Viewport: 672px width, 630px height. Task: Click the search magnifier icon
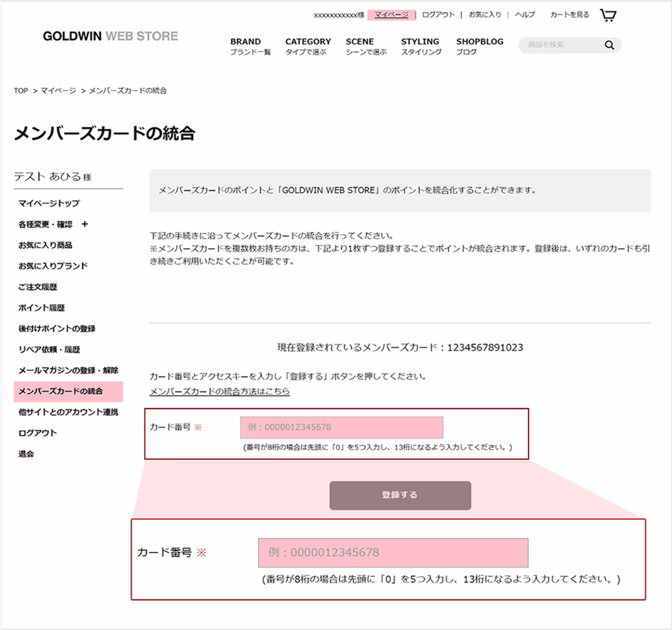tap(609, 45)
